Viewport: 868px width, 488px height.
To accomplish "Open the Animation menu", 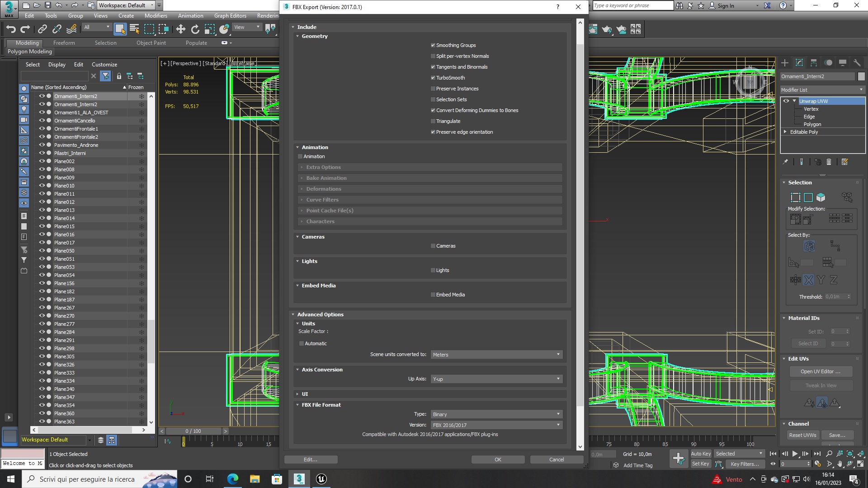I will (190, 16).
